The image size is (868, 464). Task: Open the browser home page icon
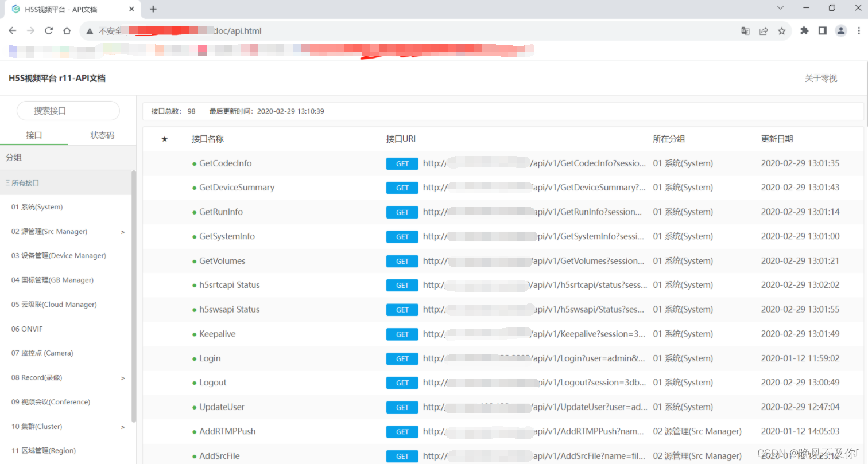click(67, 31)
